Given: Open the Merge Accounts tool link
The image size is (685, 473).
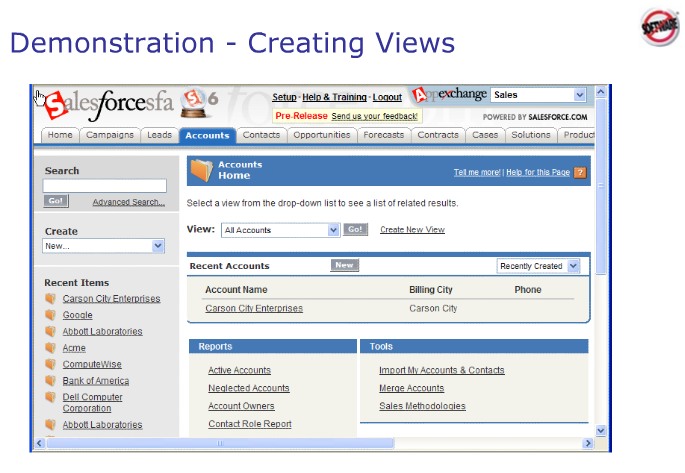Looking at the screenshot, I should 411,388.
